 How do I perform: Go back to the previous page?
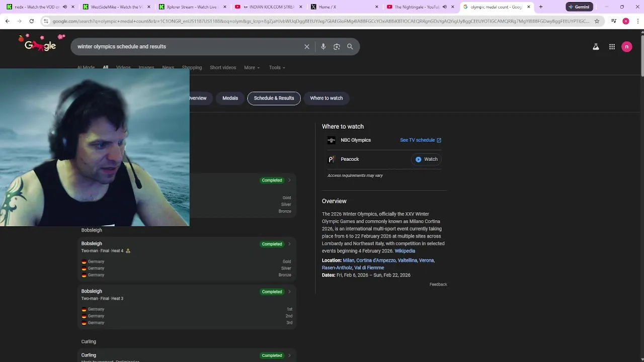[7, 21]
